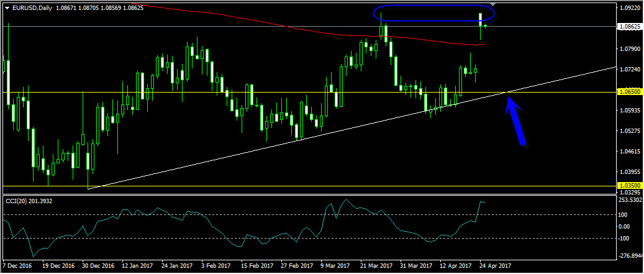Click the 24 Jan 2017 date label
Screen dimensions: 644x274
[178, 266]
